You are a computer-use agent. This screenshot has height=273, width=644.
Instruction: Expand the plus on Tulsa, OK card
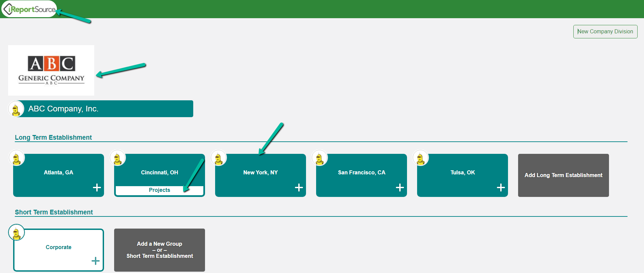[501, 187]
